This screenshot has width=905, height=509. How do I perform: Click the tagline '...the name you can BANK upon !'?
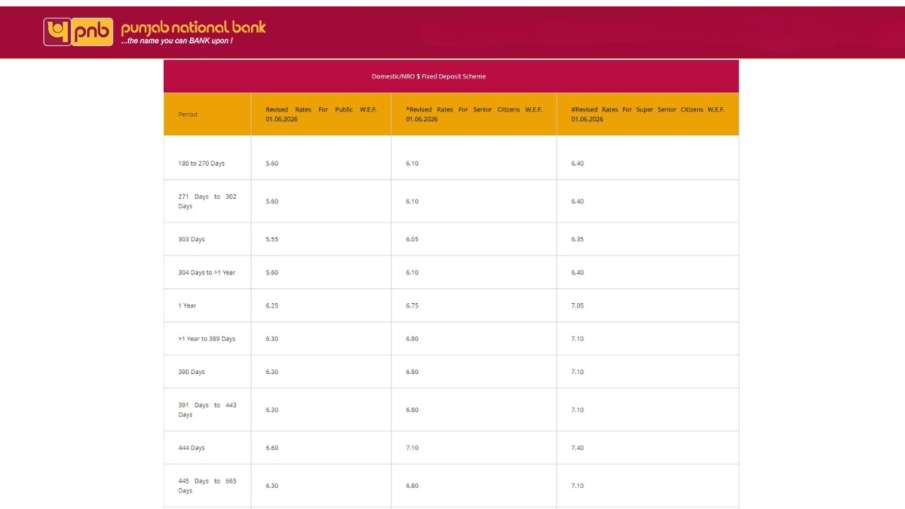tap(177, 41)
